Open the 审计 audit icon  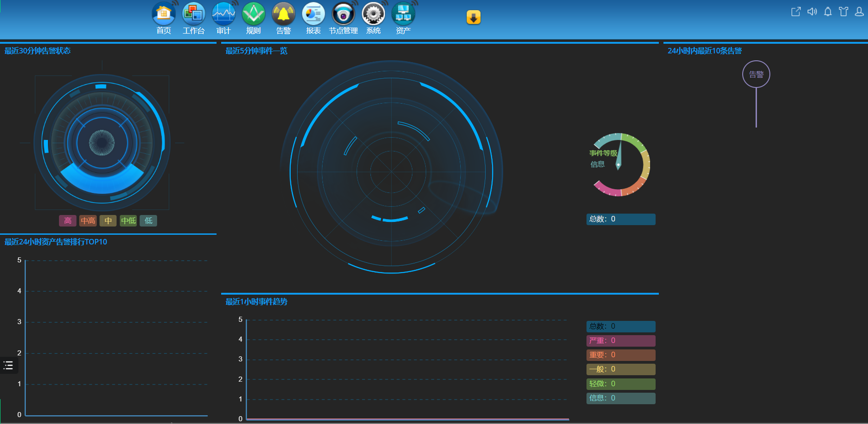223,14
